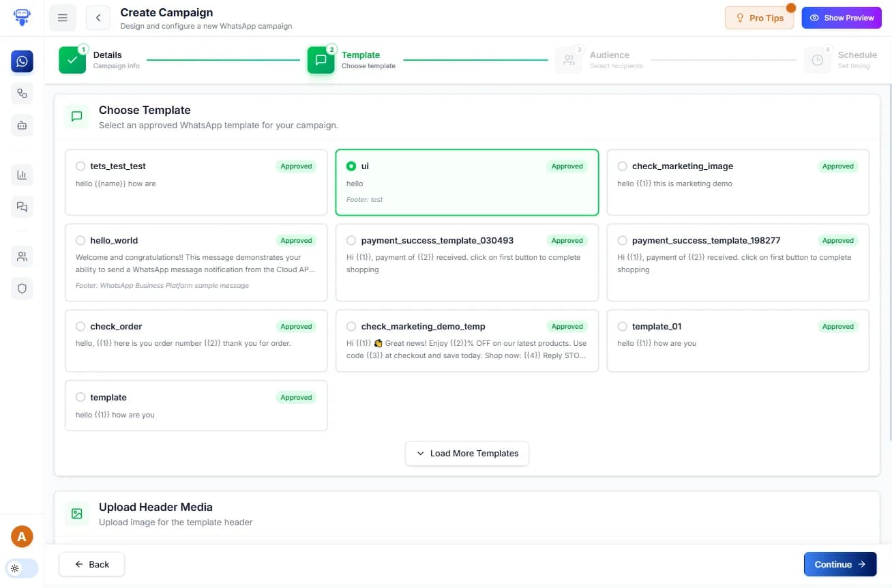The image size is (892, 588).
Task: Go to the Details step
Action: pos(72,60)
